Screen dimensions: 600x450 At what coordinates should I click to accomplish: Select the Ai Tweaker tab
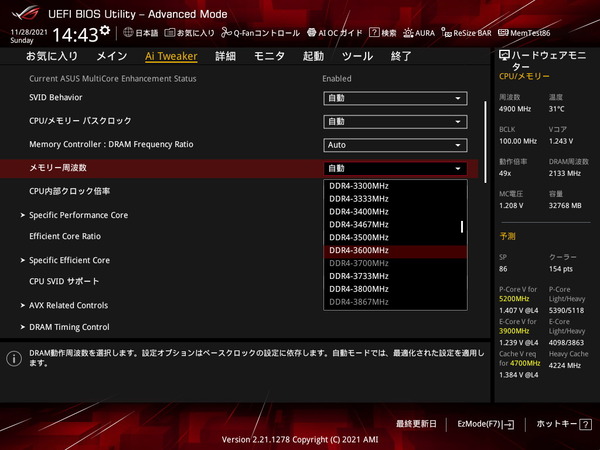[x=171, y=56]
